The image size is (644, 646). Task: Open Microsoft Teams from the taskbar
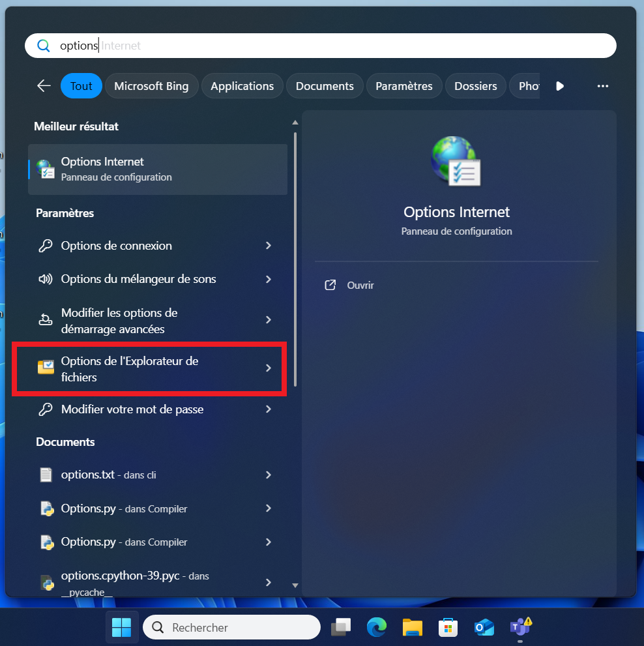(520, 628)
